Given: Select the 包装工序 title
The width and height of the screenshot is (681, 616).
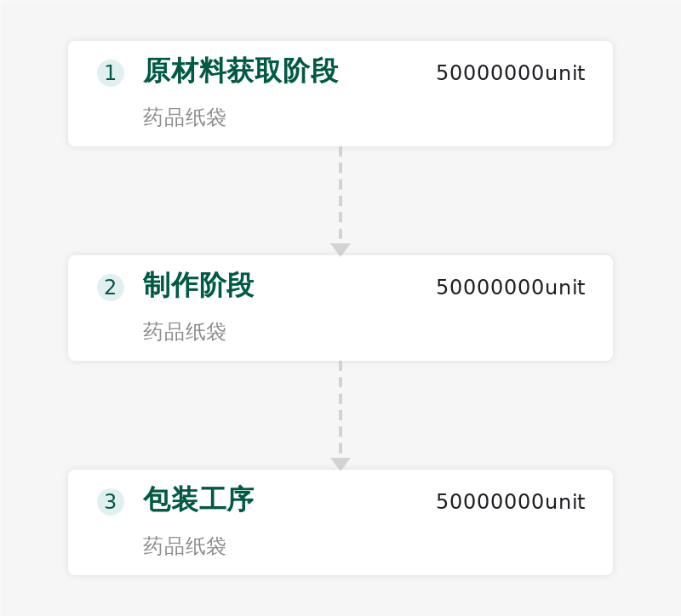Looking at the screenshot, I should (x=198, y=500).
